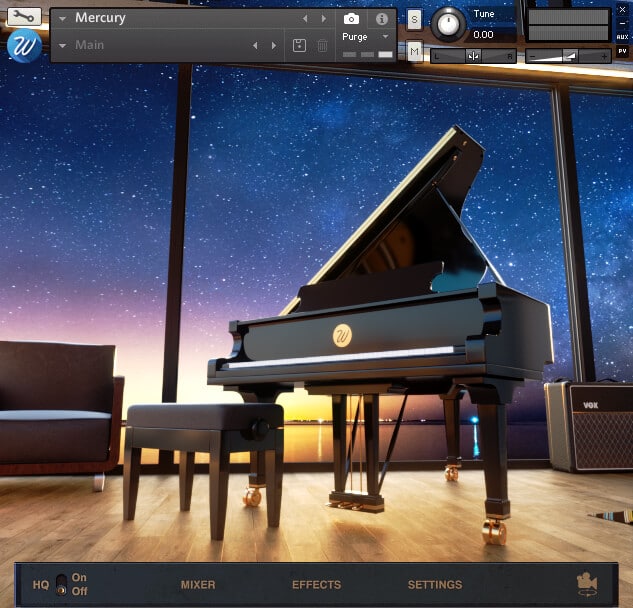Take a snapshot with camera icon

coord(351,19)
